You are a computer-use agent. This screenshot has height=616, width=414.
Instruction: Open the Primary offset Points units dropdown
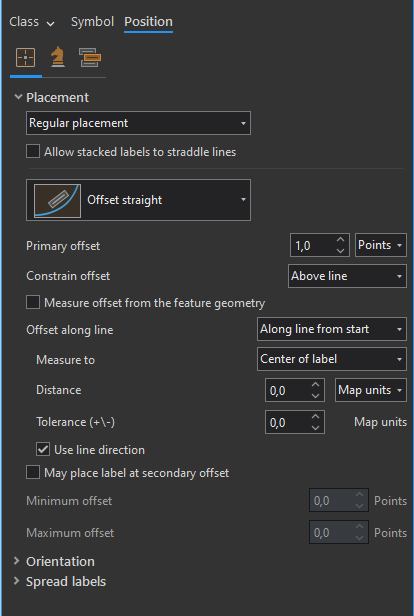(381, 245)
